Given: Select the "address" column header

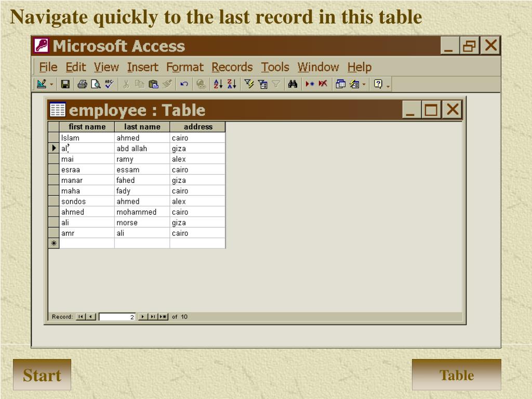Looking at the screenshot, I should tap(198, 127).
